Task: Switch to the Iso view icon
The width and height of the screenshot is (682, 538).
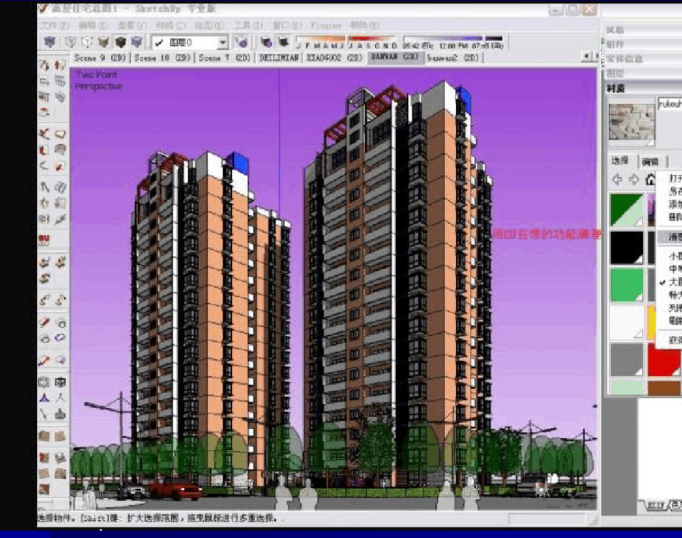Action: [50, 43]
